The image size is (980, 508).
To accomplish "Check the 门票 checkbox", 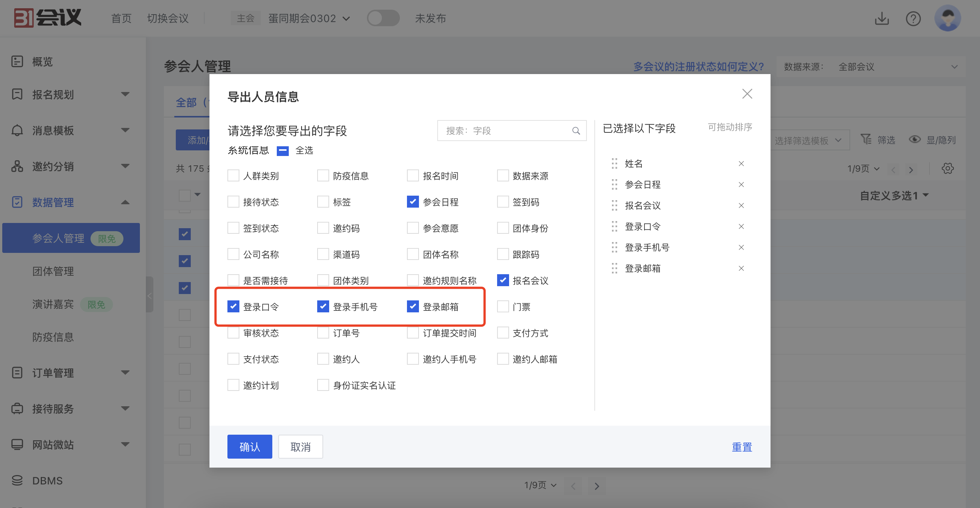I will click(503, 306).
